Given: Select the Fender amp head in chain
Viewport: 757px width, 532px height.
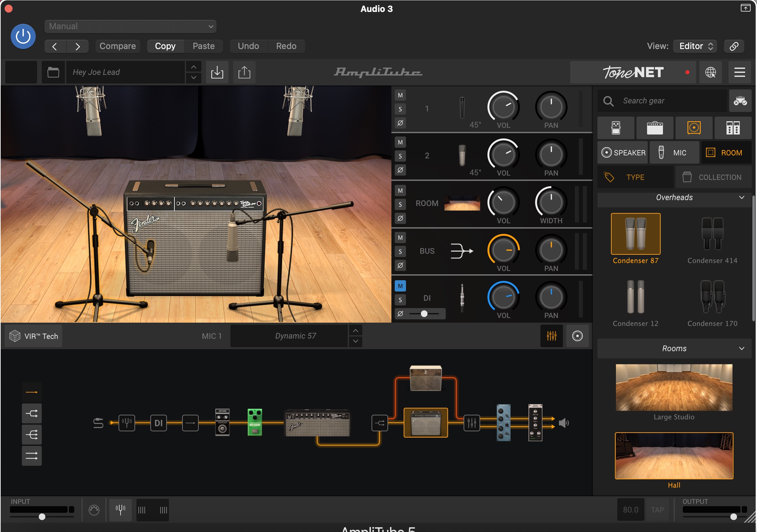Looking at the screenshot, I should coord(317,423).
